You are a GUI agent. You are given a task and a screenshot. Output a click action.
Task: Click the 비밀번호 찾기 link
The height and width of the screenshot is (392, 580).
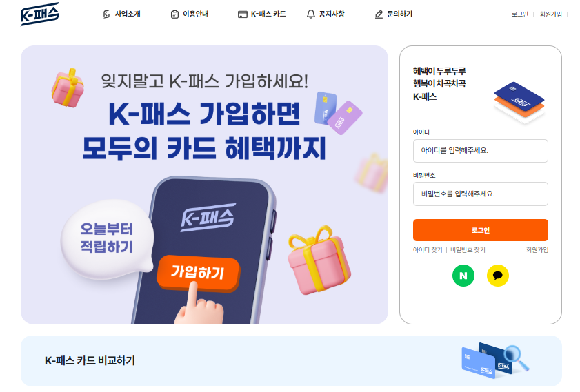point(468,250)
